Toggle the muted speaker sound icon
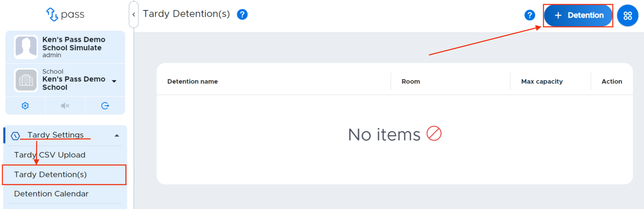Image resolution: width=644 pixels, height=209 pixels. 65,106
